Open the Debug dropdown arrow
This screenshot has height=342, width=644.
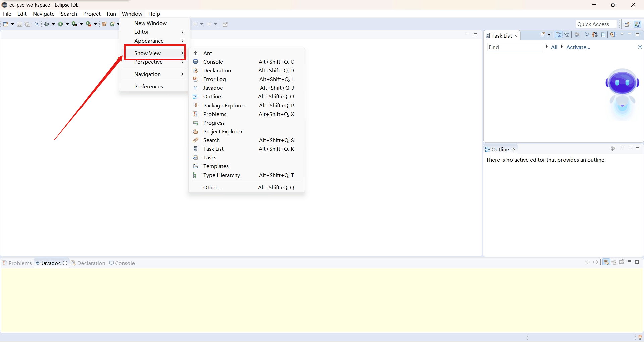point(53,24)
